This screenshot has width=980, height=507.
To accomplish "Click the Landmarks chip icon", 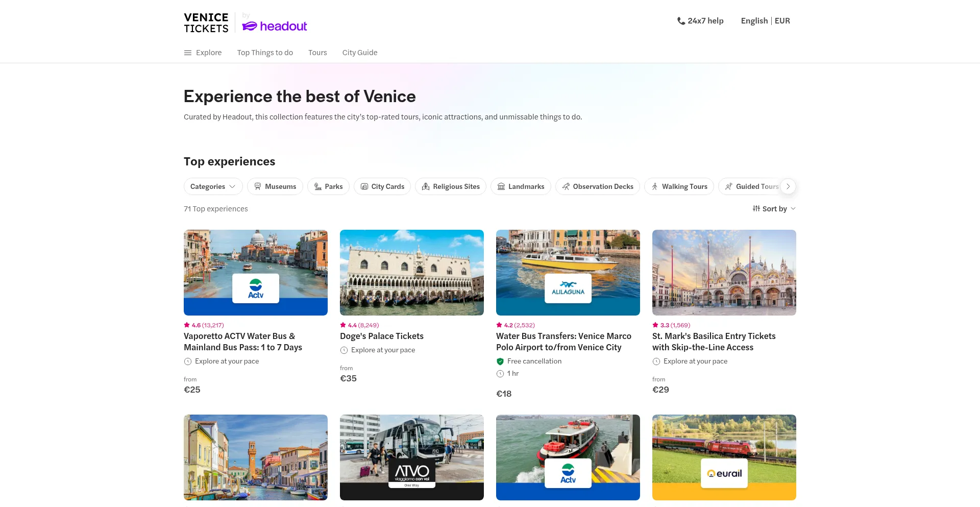I will 501,186.
